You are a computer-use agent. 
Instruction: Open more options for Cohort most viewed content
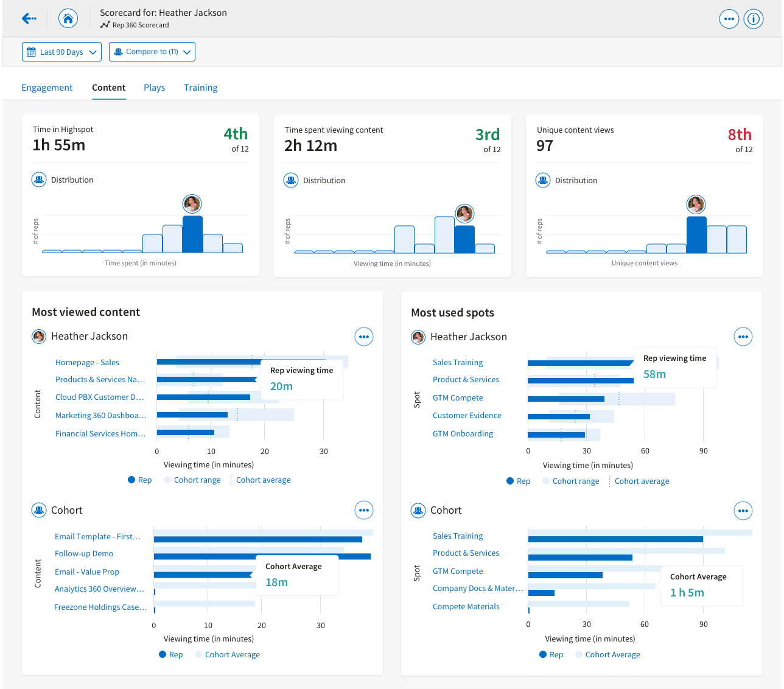coord(364,511)
